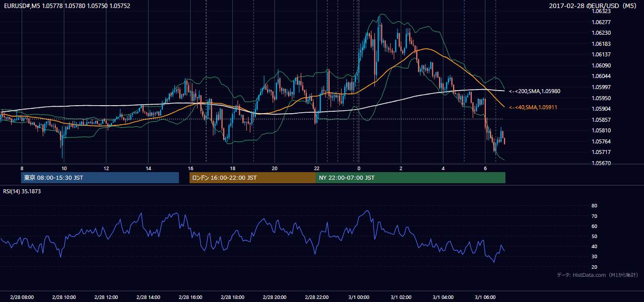Click price axis value 1.05997
The height and width of the screenshot is (302, 644).
pyautogui.click(x=601, y=87)
